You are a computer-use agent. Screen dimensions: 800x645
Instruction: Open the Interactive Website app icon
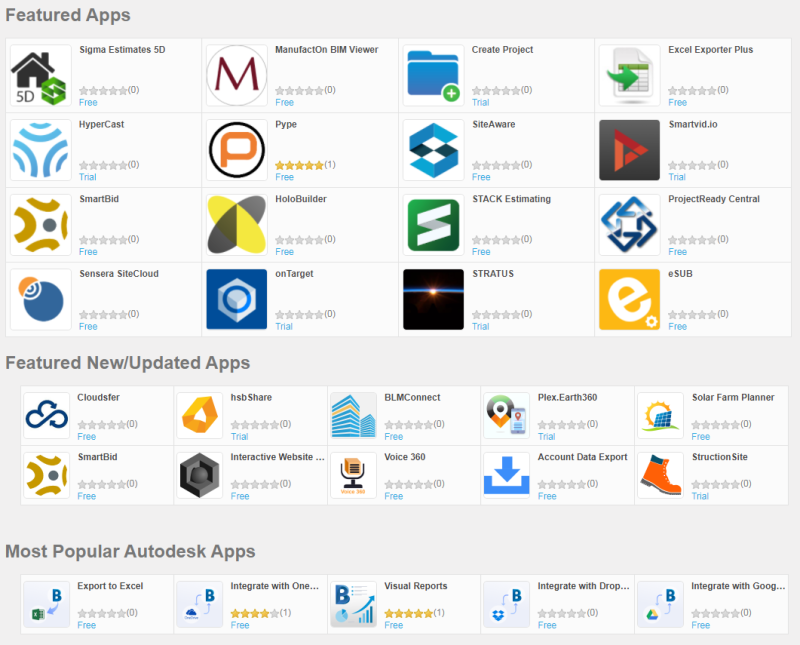[x=200, y=475]
